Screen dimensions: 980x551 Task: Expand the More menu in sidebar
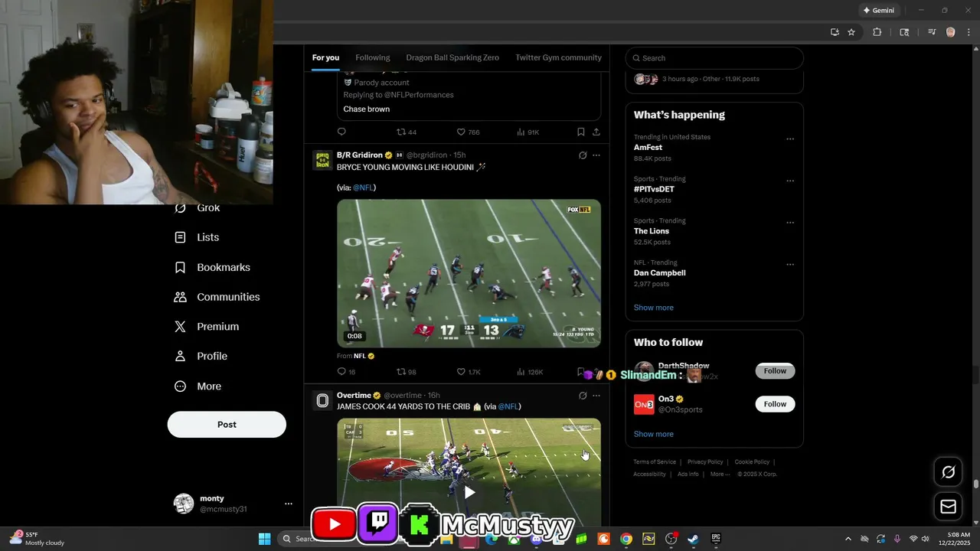[x=198, y=386]
